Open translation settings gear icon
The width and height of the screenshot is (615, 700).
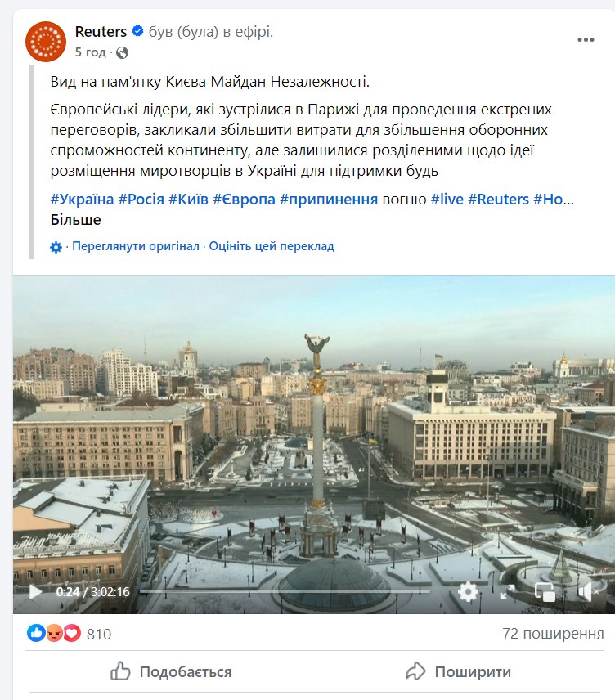[56, 247]
